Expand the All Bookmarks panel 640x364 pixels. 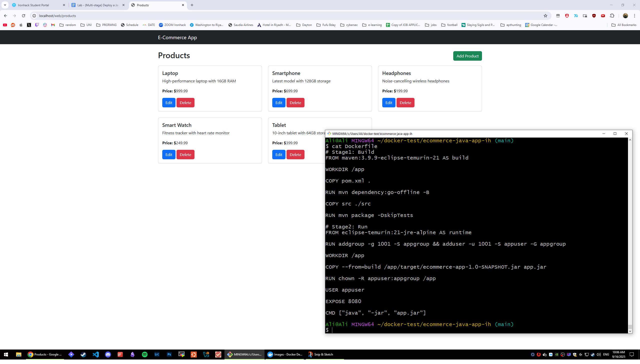point(624,25)
